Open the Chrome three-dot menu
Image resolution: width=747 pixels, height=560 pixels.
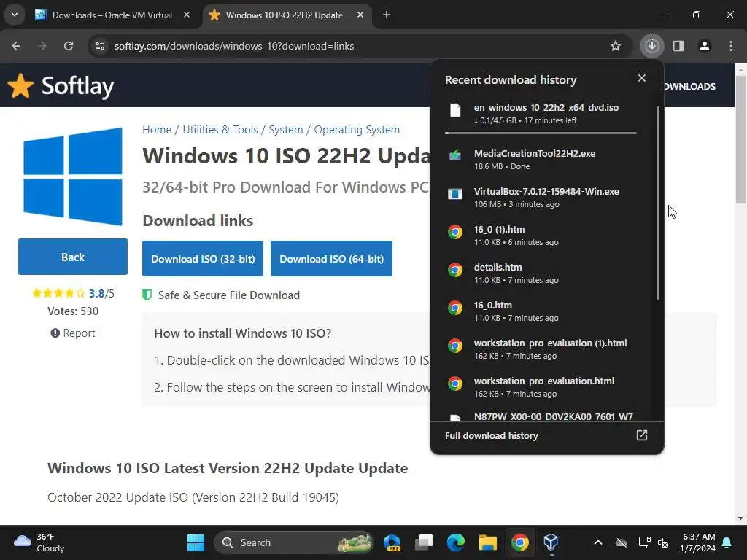pos(731,46)
